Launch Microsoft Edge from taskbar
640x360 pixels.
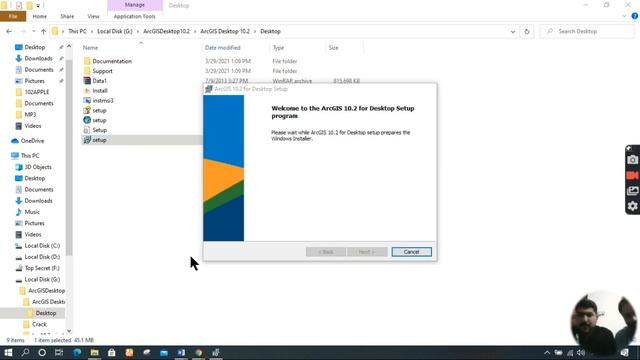[77, 352]
